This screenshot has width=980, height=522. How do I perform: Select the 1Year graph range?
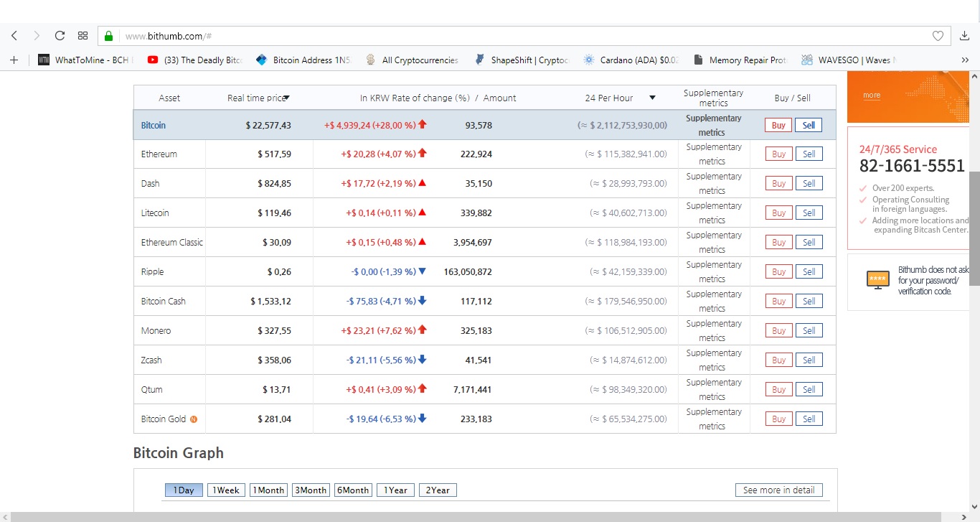pyautogui.click(x=395, y=490)
